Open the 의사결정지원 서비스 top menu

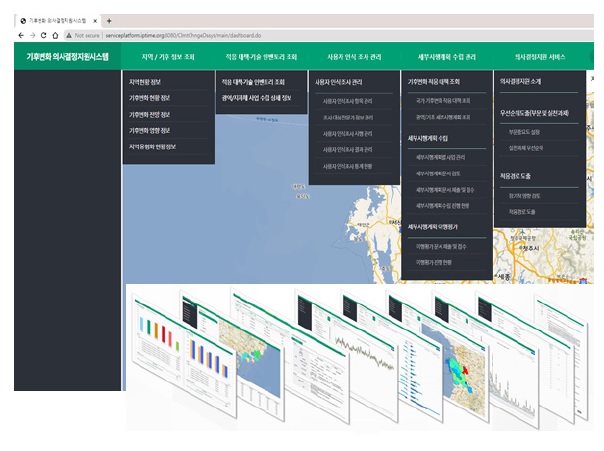pyautogui.click(x=540, y=57)
